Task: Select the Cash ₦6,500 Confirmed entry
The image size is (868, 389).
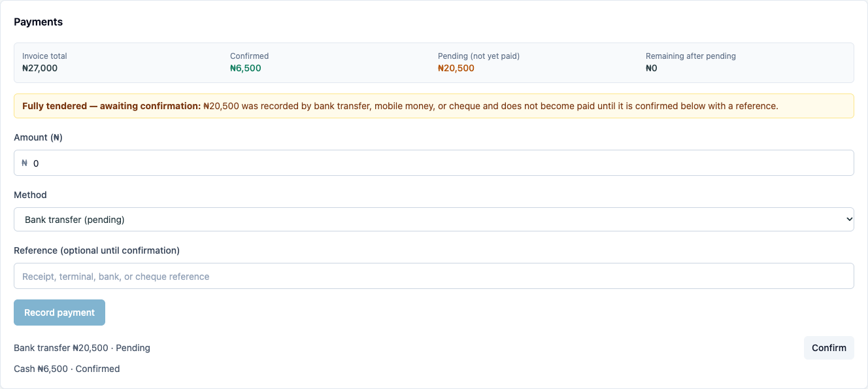Action: [67, 369]
